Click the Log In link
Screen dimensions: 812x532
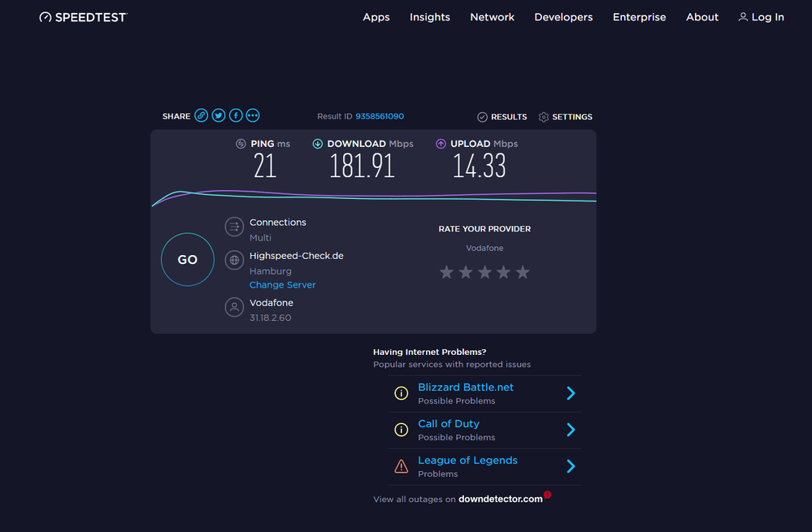click(x=767, y=17)
